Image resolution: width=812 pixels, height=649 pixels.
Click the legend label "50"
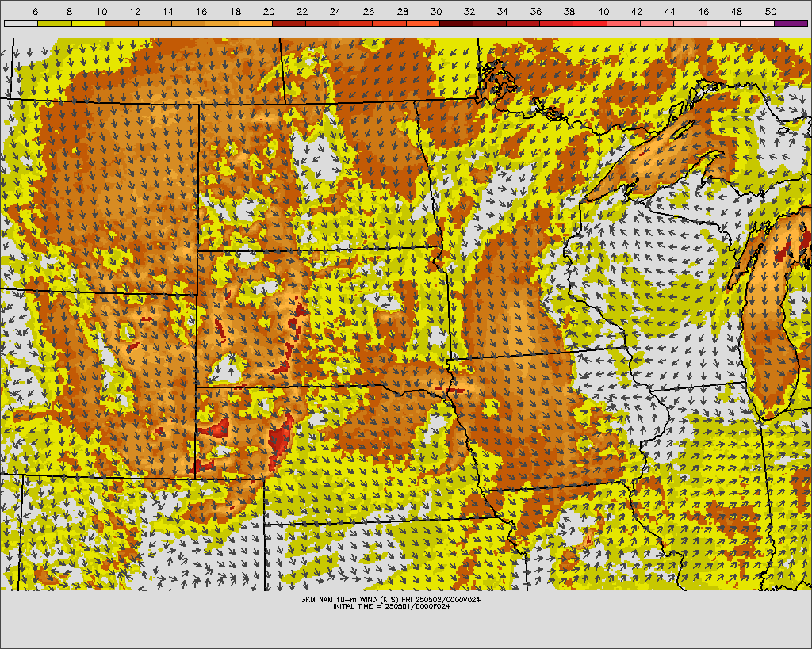pyautogui.click(x=770, y=11)
